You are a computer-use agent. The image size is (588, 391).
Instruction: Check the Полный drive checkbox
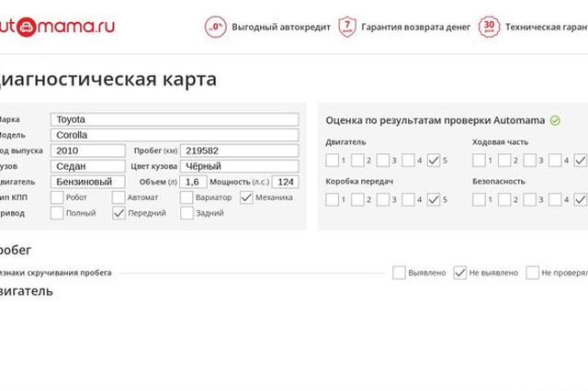(x=57, y=213)
